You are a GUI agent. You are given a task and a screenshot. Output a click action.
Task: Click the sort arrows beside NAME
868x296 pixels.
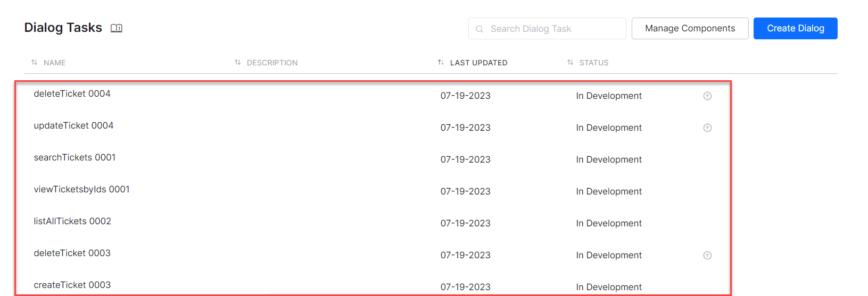[x=34, y=63]
